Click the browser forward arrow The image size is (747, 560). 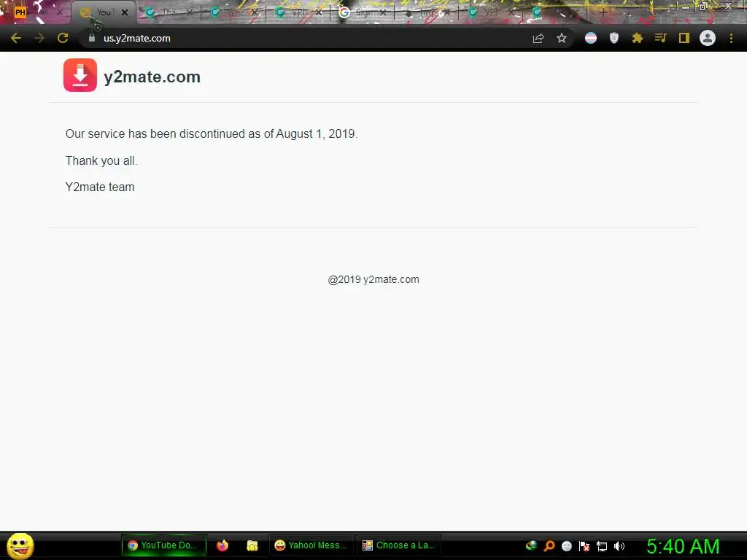pyautogui.click(x=39, y=38)
